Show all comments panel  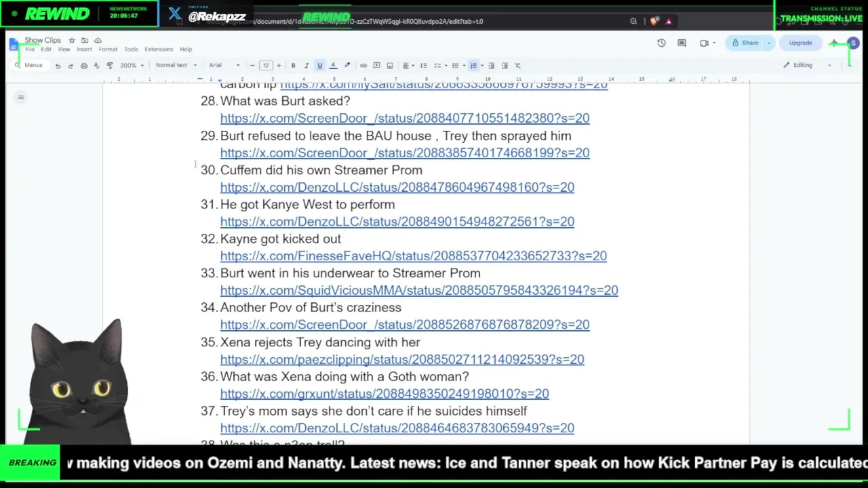click(x=682, y=43)
